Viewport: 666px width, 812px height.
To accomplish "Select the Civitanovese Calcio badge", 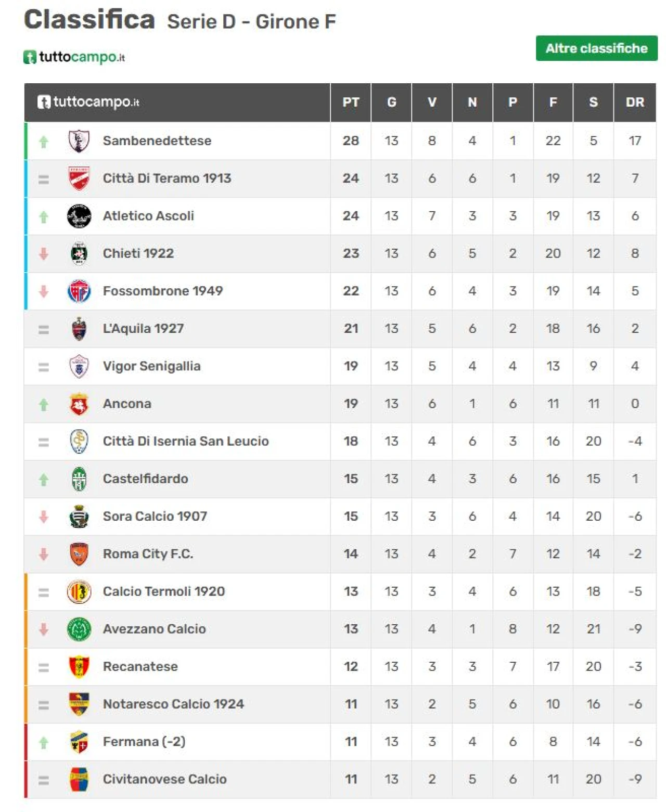I will tap(79, 779).
